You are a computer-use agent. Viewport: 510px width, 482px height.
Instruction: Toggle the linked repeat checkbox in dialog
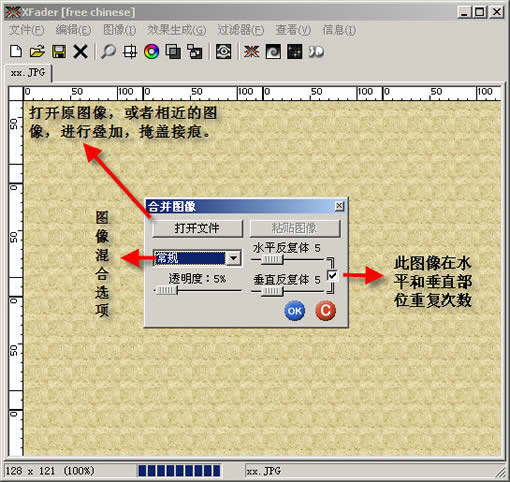point(332,275)
